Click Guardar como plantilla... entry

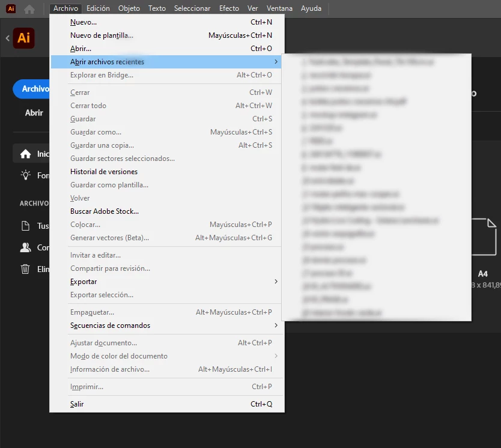pos(166,185)
